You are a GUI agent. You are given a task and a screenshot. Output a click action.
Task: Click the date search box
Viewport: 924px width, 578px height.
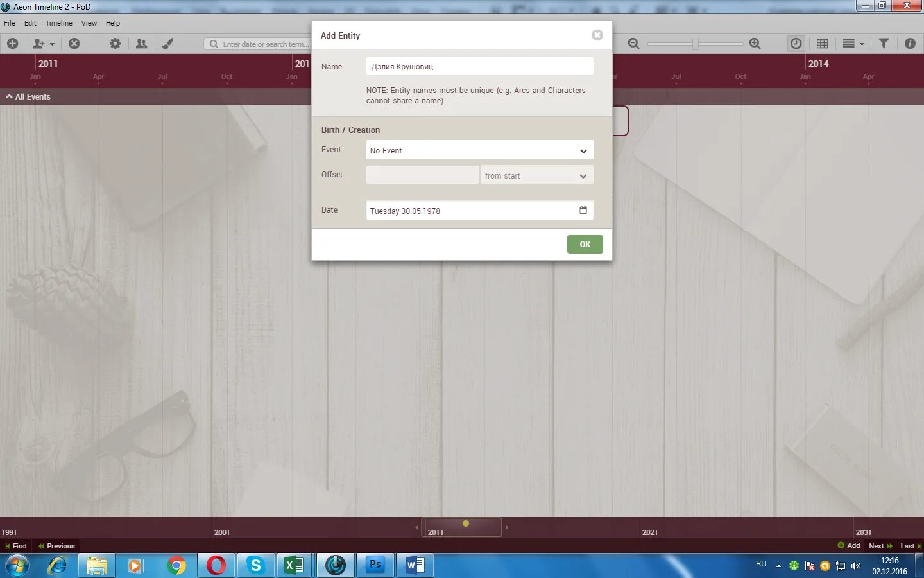[x=258, y=44]
